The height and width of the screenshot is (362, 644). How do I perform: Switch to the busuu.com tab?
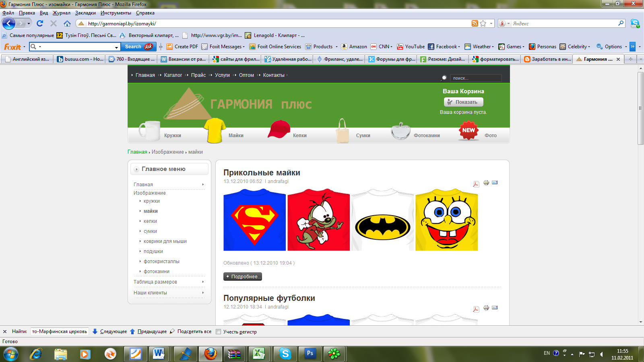tap(80, 59)
